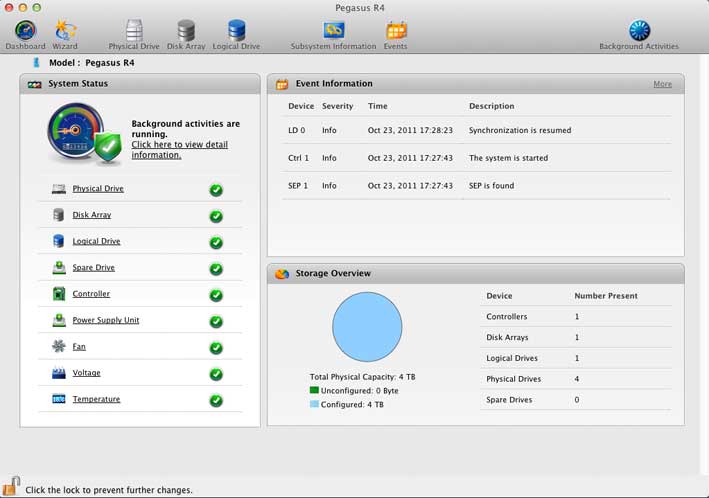Click green check status for Controller

tap(216, 295)
